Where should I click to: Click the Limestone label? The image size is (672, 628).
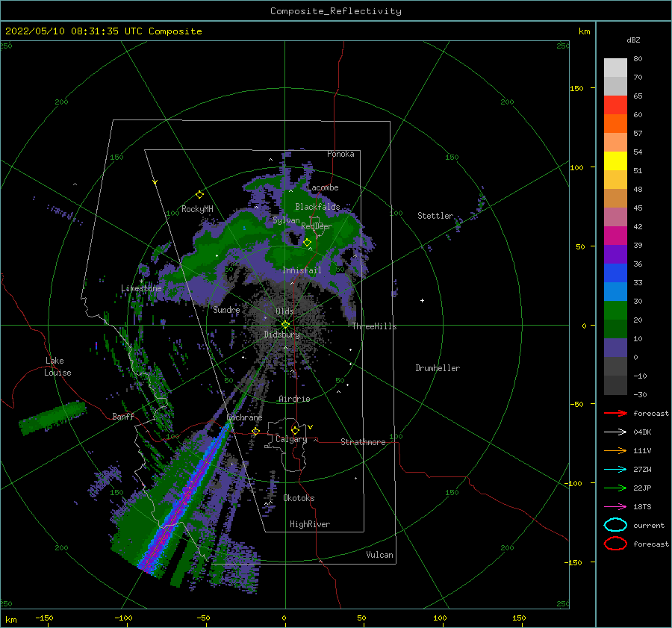141,288
